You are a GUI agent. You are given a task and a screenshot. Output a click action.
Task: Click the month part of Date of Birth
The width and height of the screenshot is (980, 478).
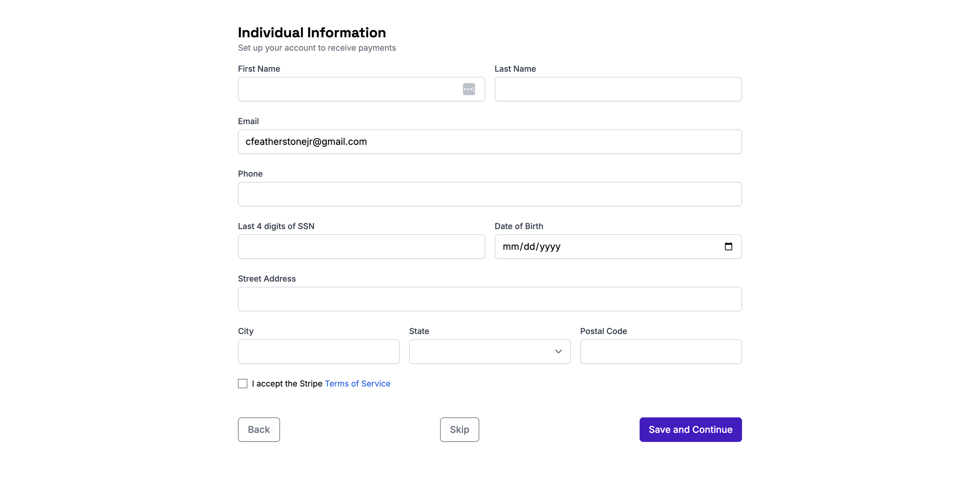(x=511, y=246)
